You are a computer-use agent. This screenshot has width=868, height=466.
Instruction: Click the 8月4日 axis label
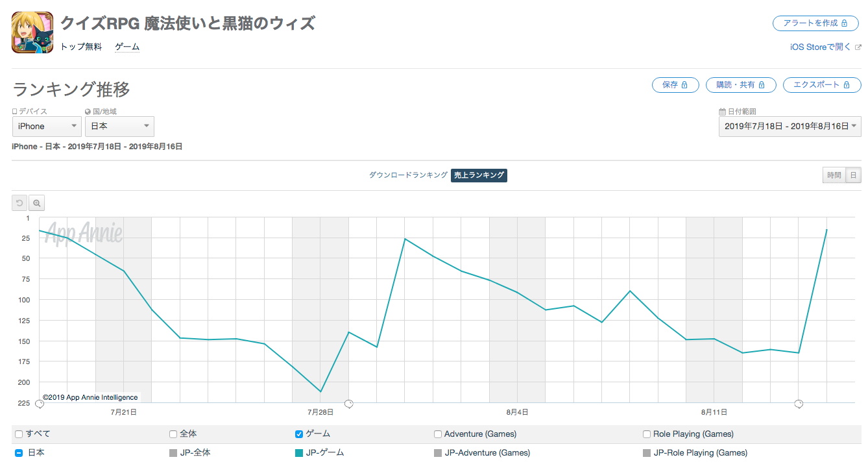point(517,412)
